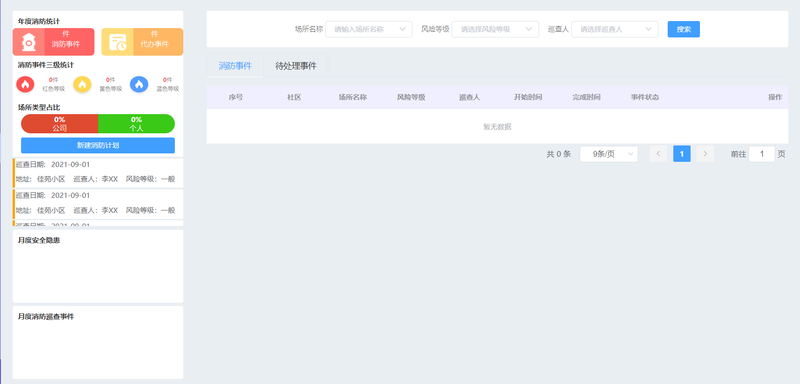This screenshot has width=800, height=384.
Task: Click the 序号 column header
Action: (236, 97)
